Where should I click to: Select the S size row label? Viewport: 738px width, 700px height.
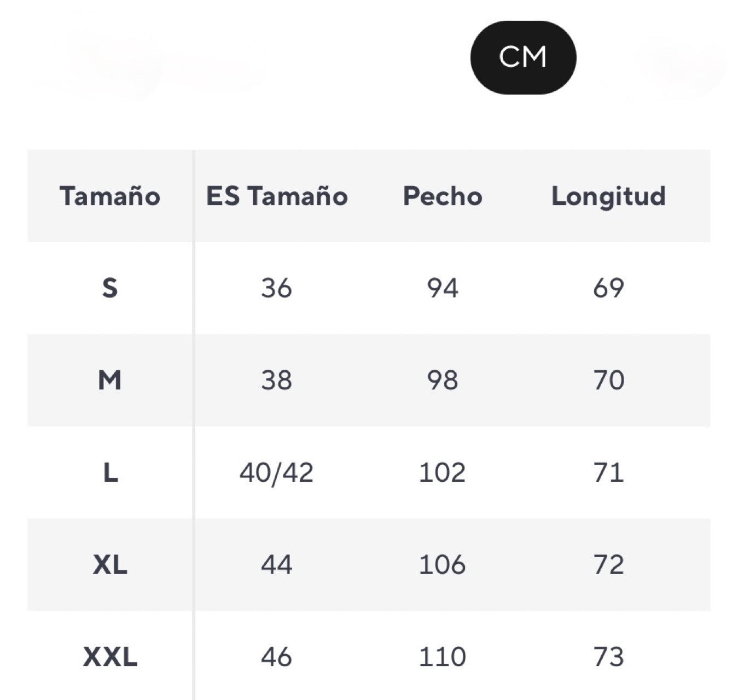[x=110, y=288]
